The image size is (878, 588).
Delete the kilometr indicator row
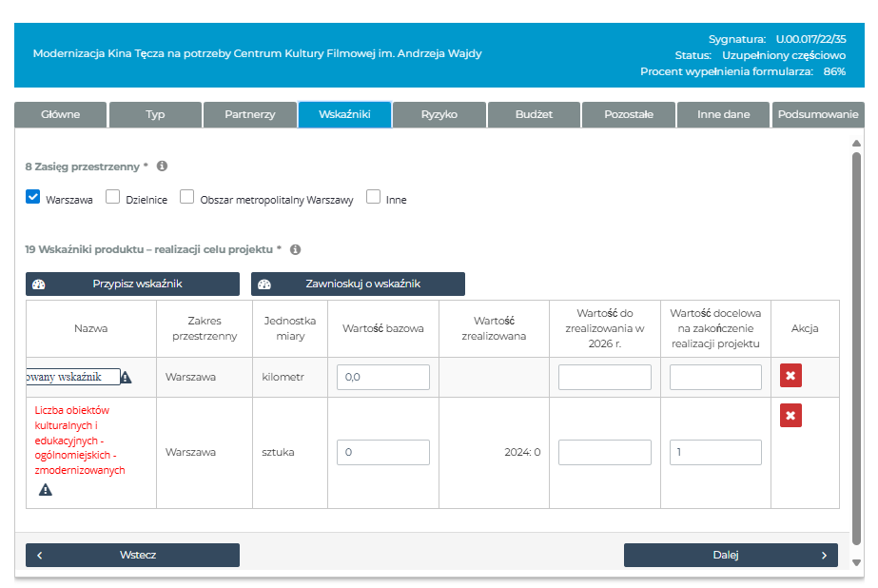[790, 376]
